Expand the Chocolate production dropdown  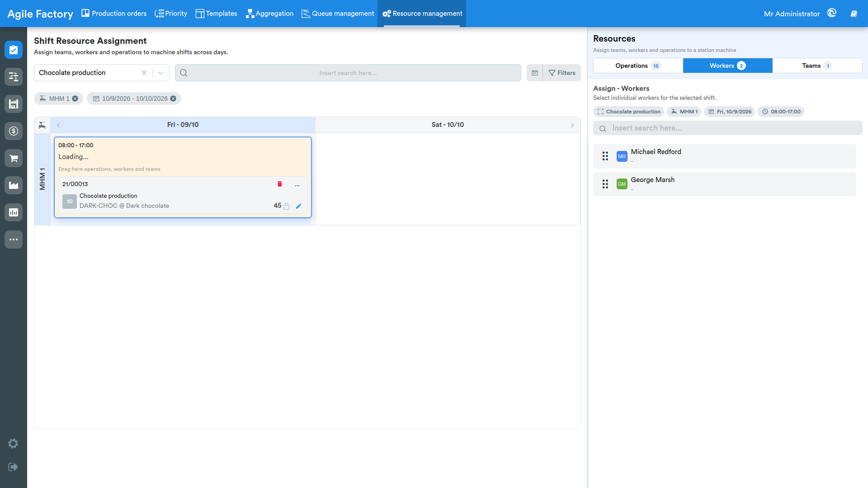[x=161, y=73]
